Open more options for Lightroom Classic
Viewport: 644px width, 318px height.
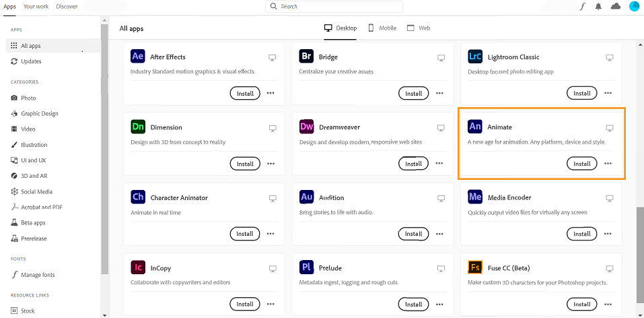click(x=608, y=93)
